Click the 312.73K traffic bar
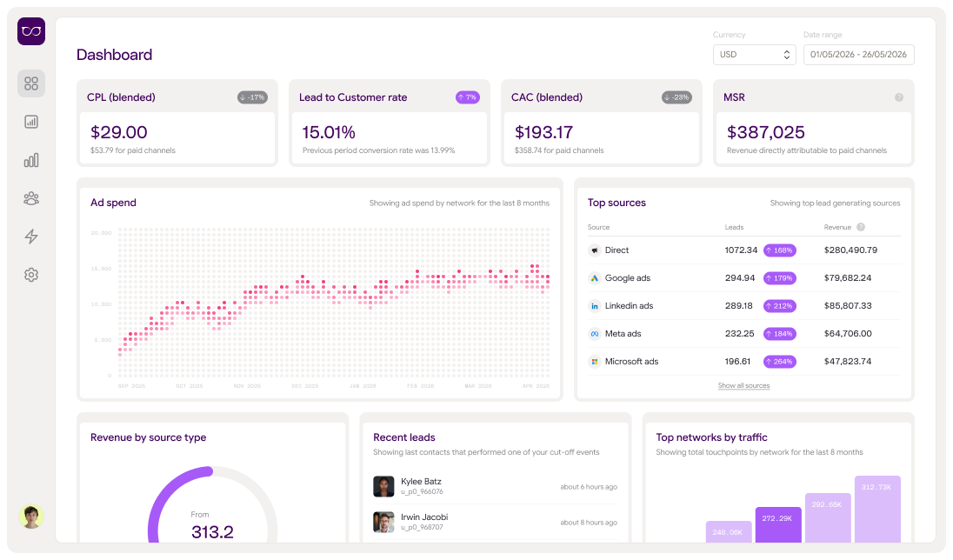This screenshot has height=560, width=953. point(877,510)
